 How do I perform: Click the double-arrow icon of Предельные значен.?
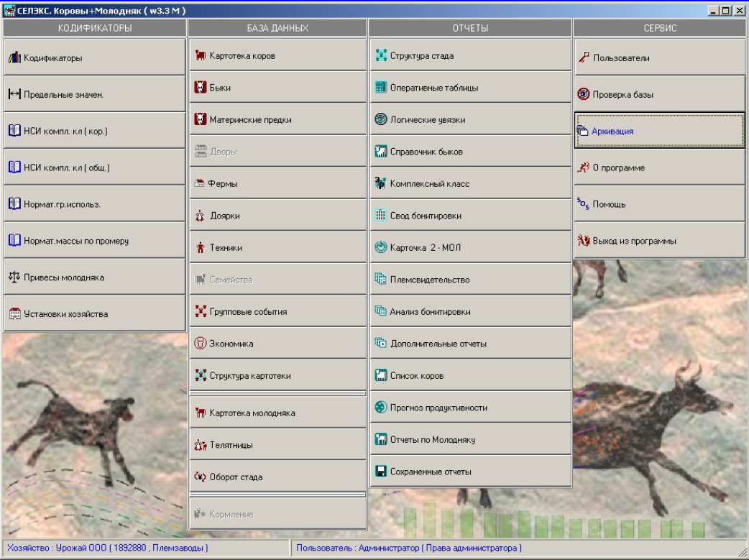15,94
